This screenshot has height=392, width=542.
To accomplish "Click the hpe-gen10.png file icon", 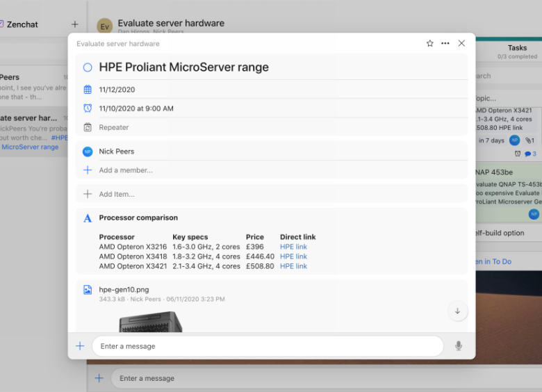I will (x=88, y=290).
